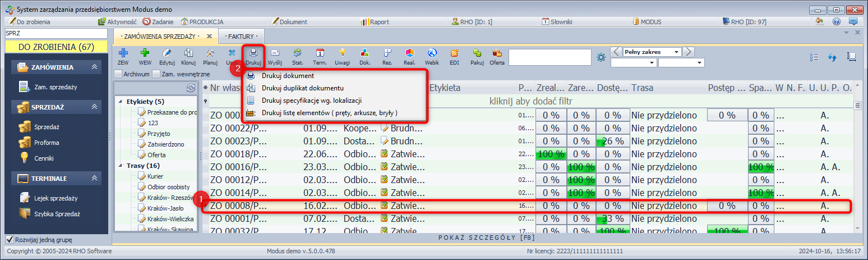Collapse the ZAMÓWIENIA sidebar section
The image size is (868, 260).
[x=94, y=67]
